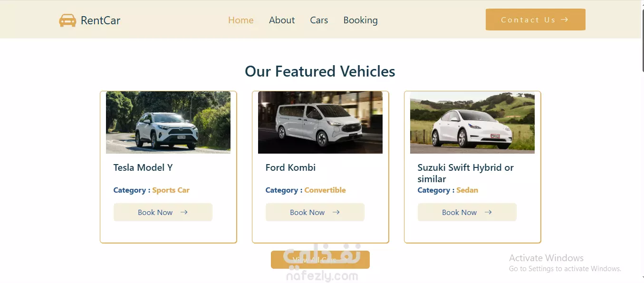Open the Ford Kombi van image
Screen dimensions: 644x283
(x=320, y=122)
